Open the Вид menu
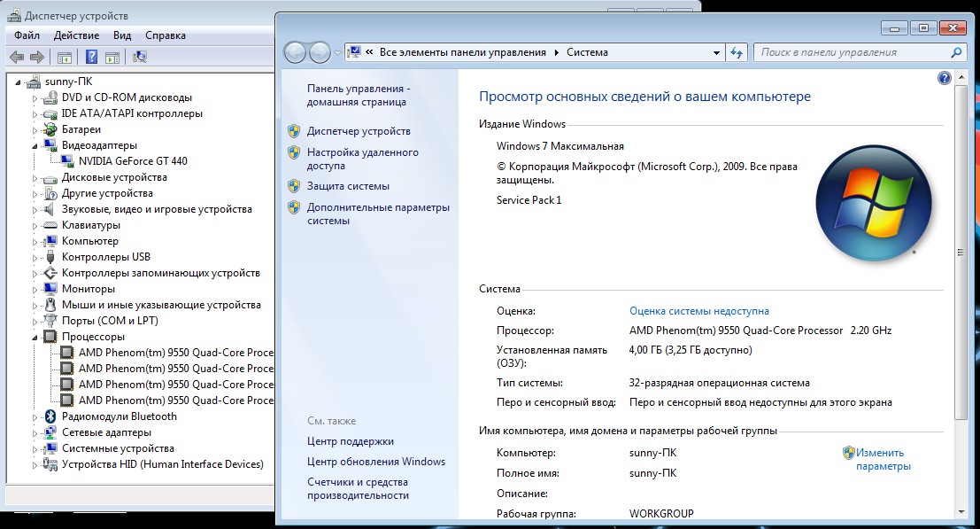This screenshot has width=980, height=529. coord(122,35)
